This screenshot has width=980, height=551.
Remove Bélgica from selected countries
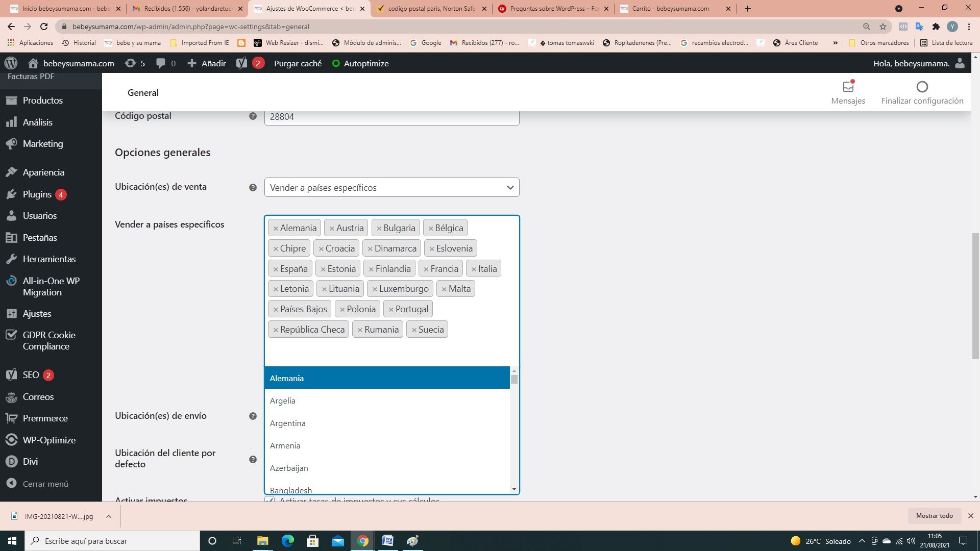[x=431, y=229]
